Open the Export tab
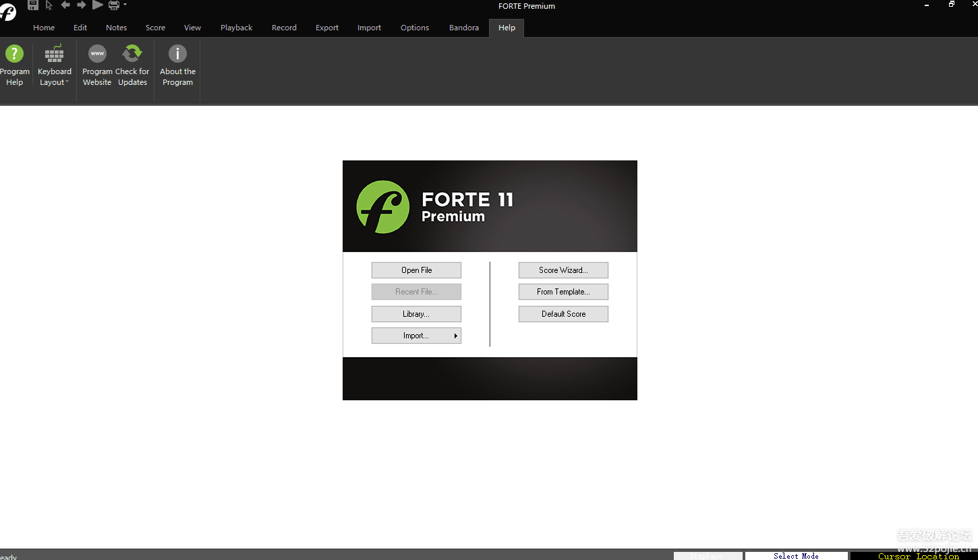 tap(327, 28)
